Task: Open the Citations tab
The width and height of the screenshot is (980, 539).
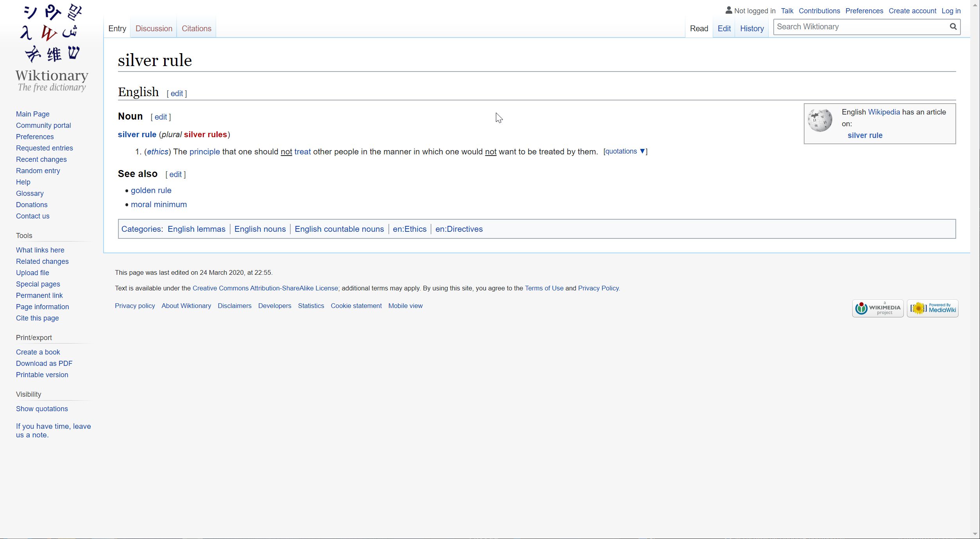Action: tap(196, 29)
